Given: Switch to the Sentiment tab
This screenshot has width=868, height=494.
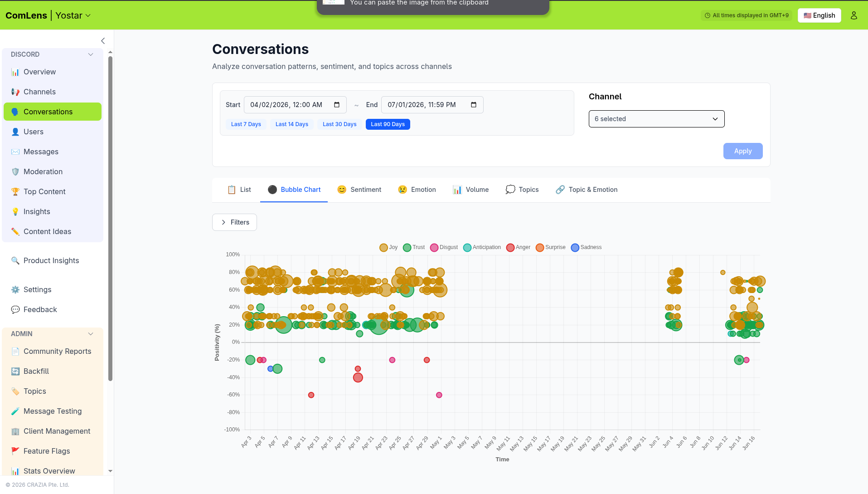Looking at the screenshot, I should [359, 190].
